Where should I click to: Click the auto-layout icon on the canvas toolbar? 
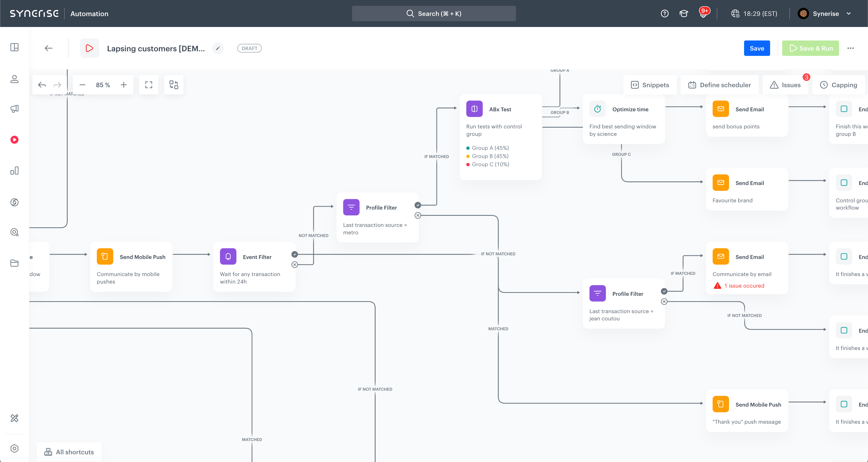click(174, 85)
